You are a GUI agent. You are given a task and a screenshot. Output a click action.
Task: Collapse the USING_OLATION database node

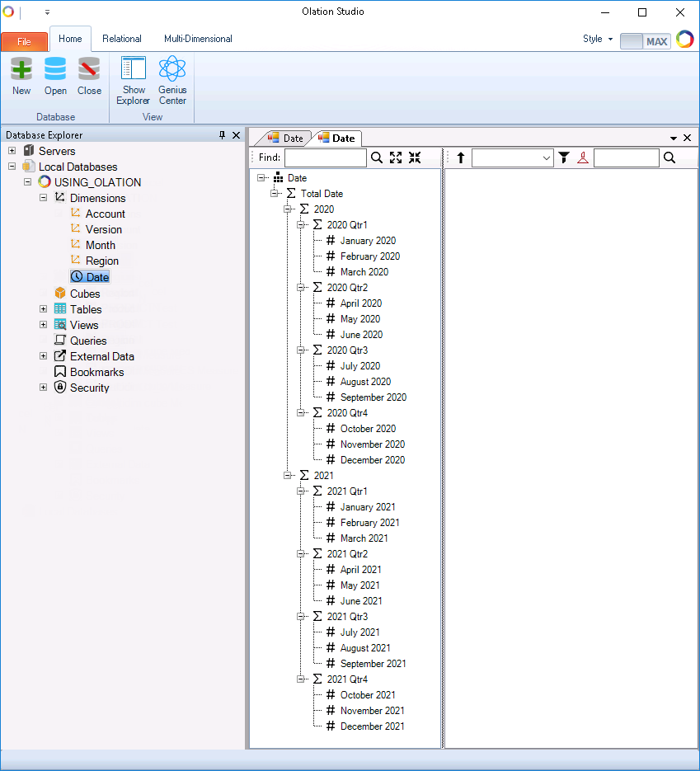click(27, 182)
